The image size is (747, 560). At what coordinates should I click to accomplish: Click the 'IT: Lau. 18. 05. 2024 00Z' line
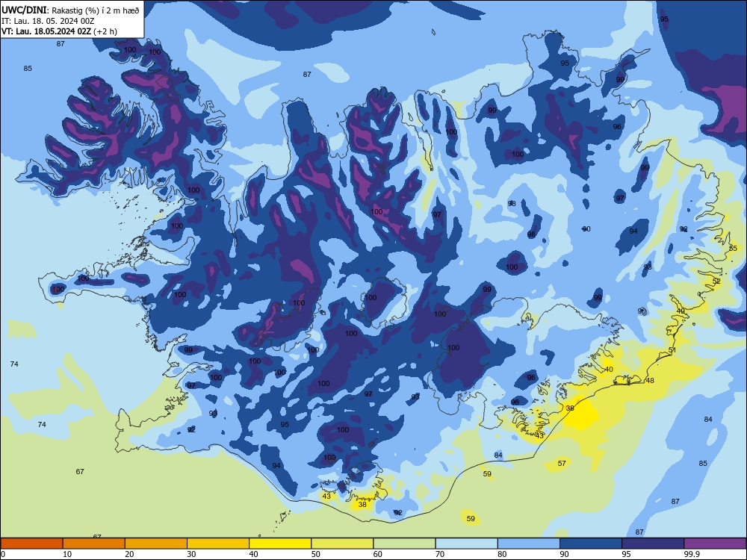tap(48, 21)
